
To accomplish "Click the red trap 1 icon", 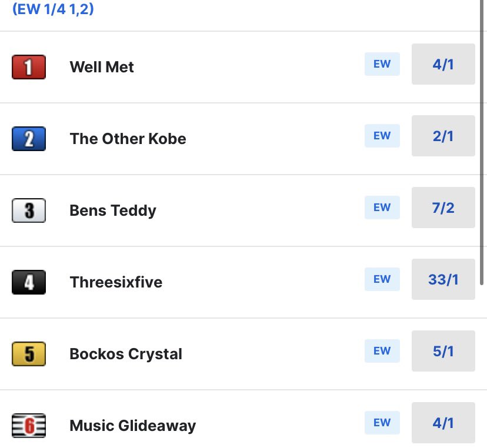I will [x=29, y=67].
